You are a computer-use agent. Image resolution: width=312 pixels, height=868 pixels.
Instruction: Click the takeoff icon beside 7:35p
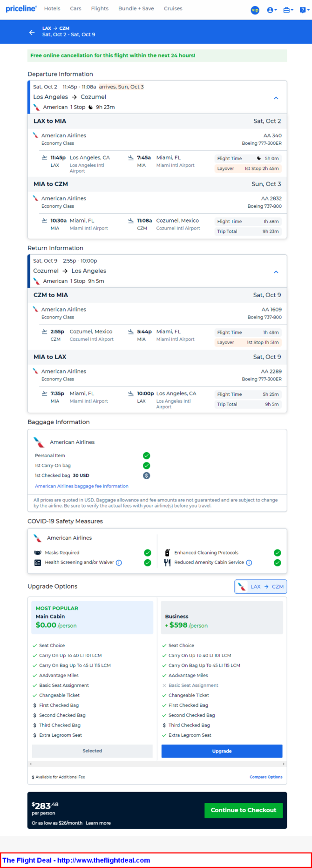click(45, 393)
